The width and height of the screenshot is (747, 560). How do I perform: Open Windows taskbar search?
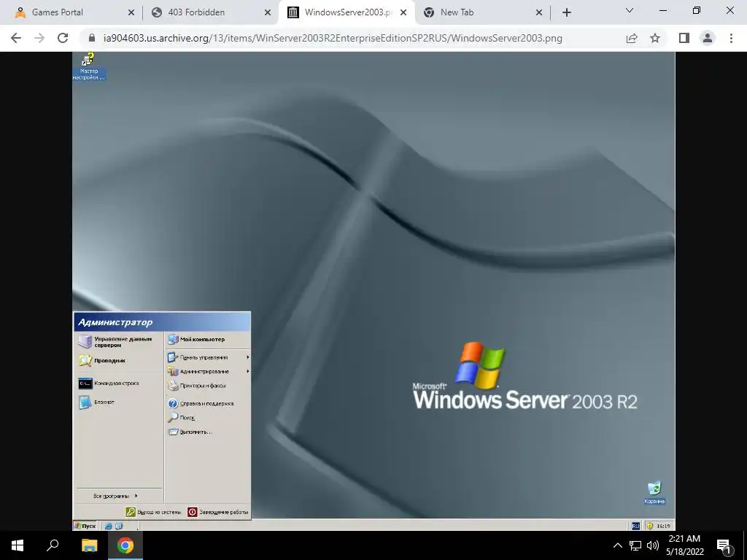pos(53,545)
